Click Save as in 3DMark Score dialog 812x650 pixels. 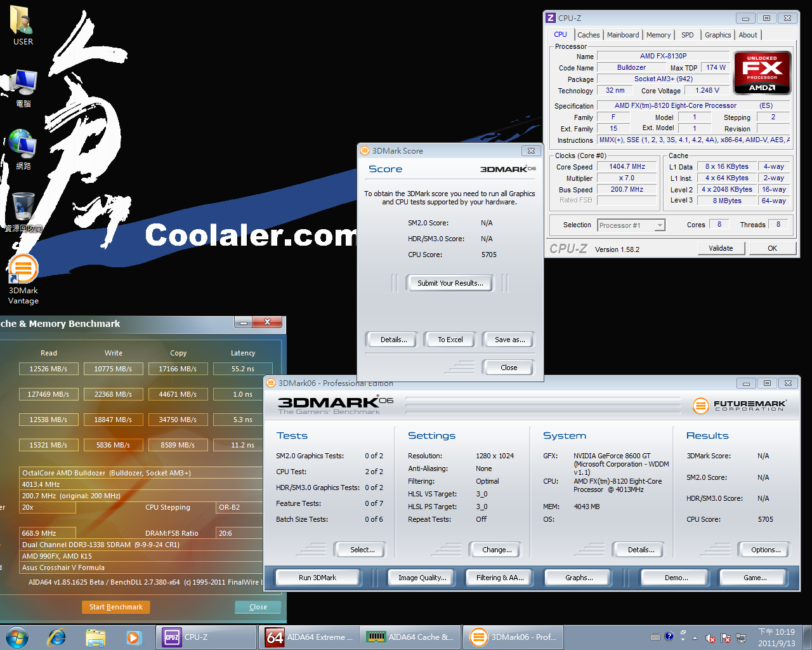[509, 340]
